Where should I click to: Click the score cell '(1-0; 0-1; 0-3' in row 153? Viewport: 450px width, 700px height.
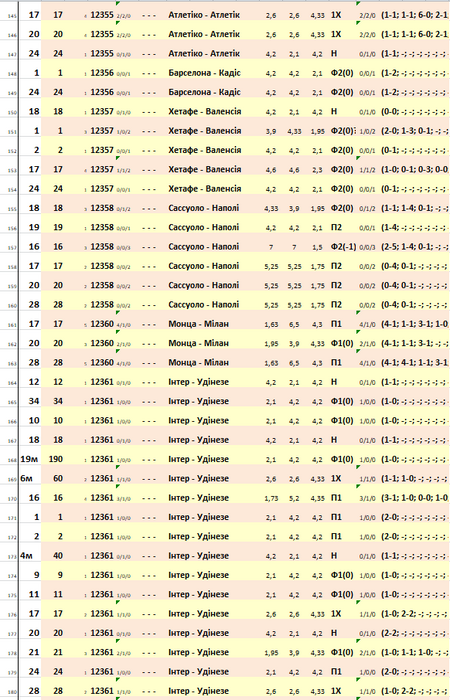pyautogui.click(x=415, y=169)
